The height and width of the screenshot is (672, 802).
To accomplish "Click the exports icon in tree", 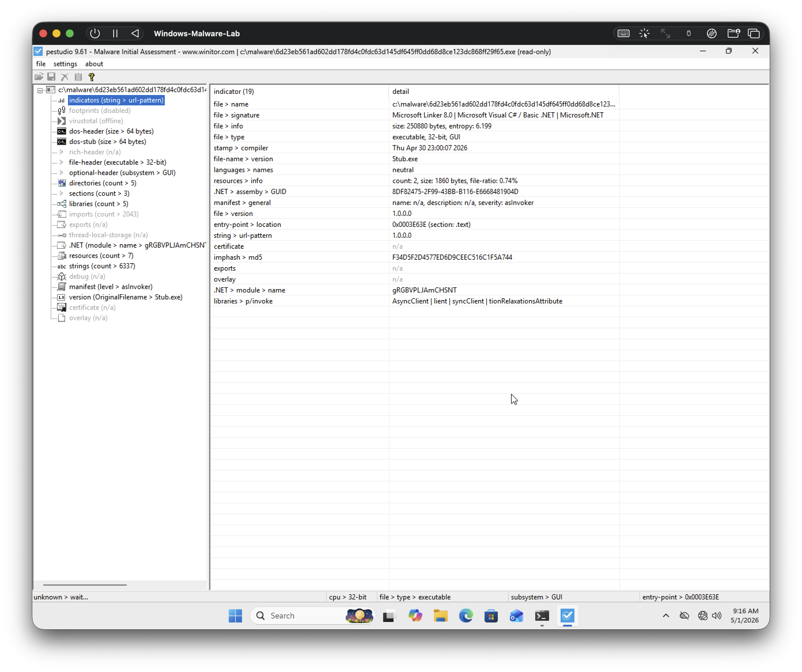I will coord(61,225).
